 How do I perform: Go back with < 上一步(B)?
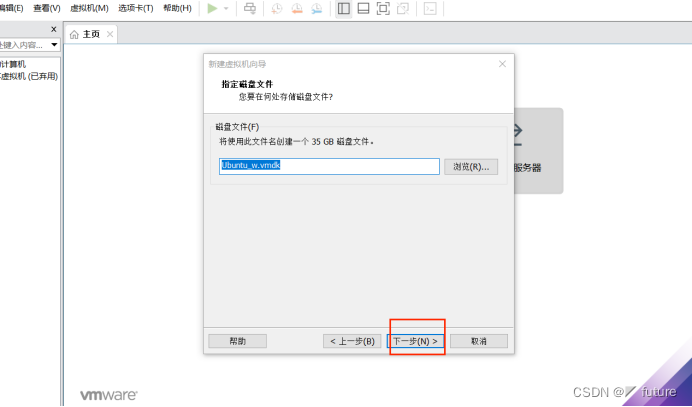[352, 341]
